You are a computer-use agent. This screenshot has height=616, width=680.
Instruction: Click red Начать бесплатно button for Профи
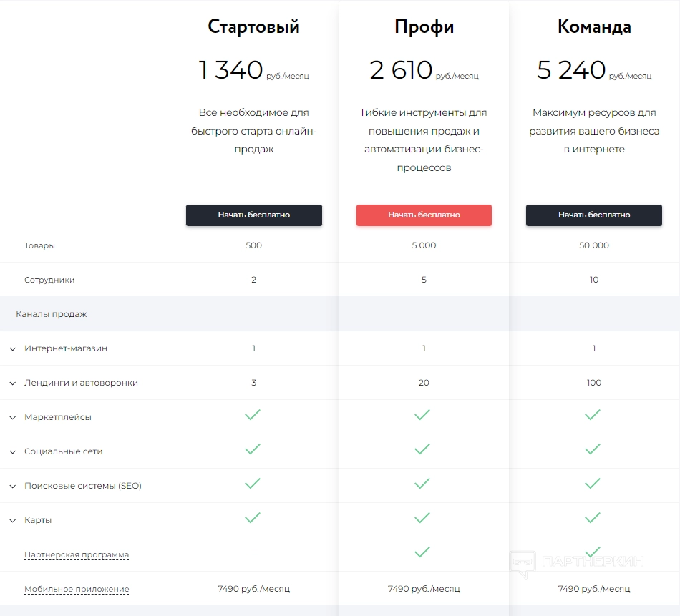click(x=424, y=215)
